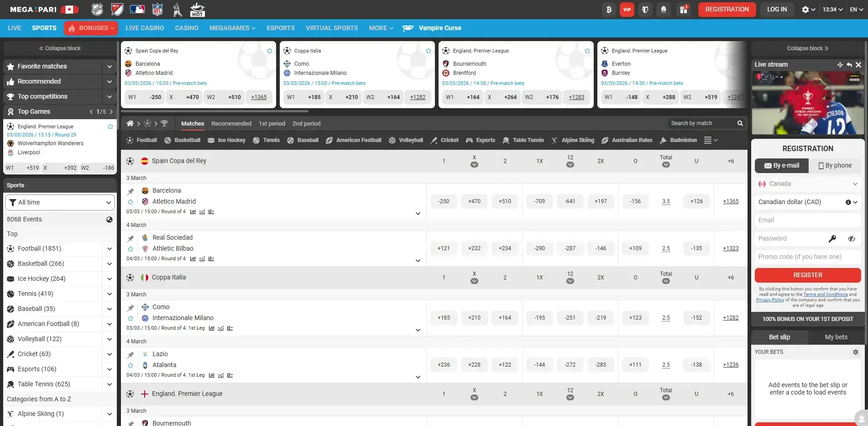Favorite the Bournemouth vs Brentford carousel card
868x426 pixels.
pos(587,51)
